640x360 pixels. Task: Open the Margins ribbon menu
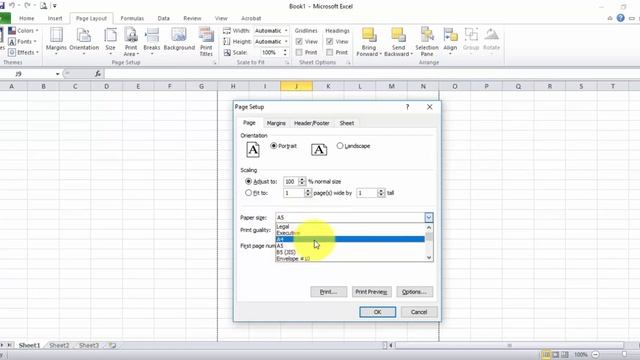[x=56, y=41]
